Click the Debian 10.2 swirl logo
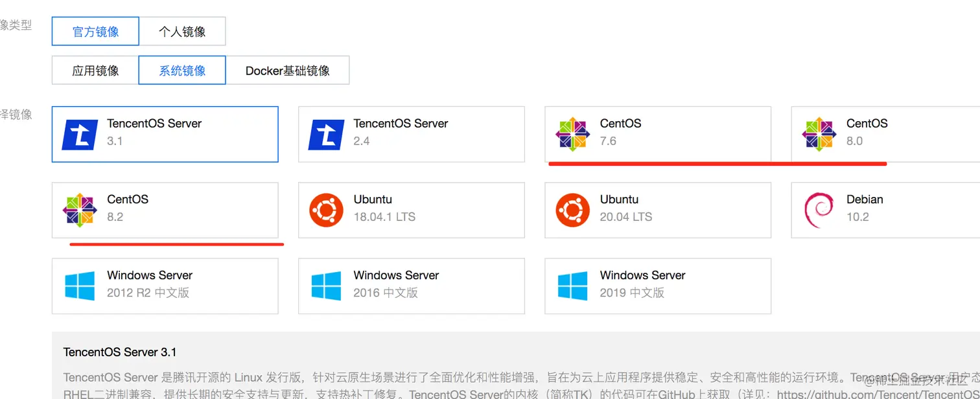The width and height of the screenshot is (980, 399). pyautogui.click(x=818, y=210)
